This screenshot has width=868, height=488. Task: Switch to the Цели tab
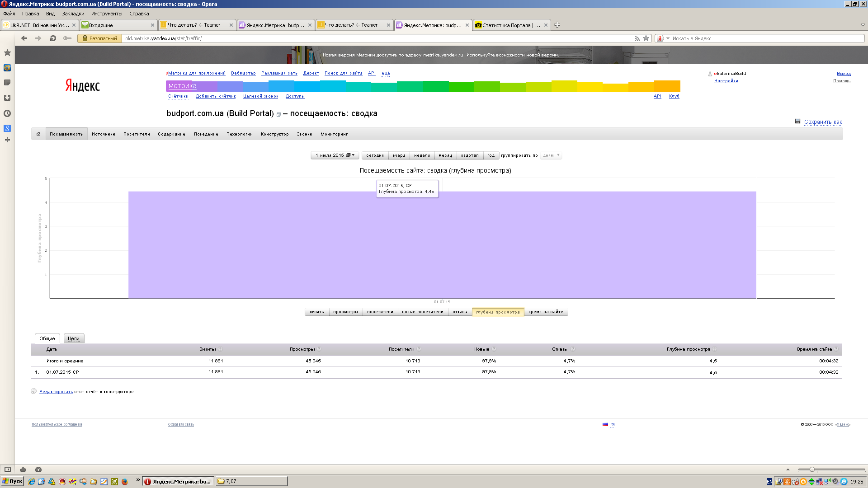click(74, 338)
